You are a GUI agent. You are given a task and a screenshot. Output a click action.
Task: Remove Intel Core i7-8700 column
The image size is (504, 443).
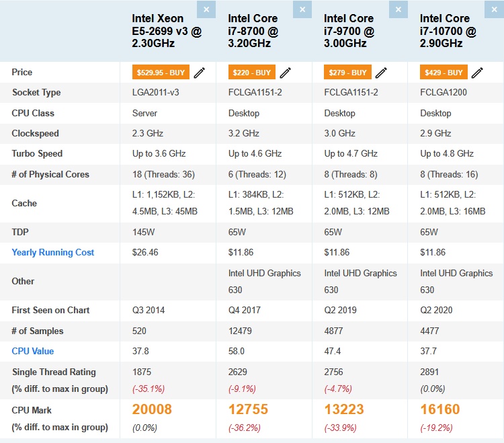click(x=302, y=9)
